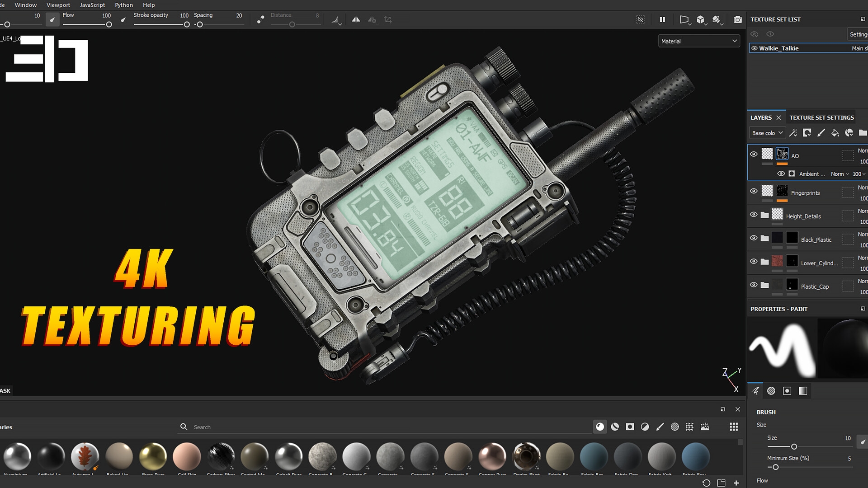Filter shelf by brushes icon
Viewport: 868px width, 488px height.
coord(660,427)
